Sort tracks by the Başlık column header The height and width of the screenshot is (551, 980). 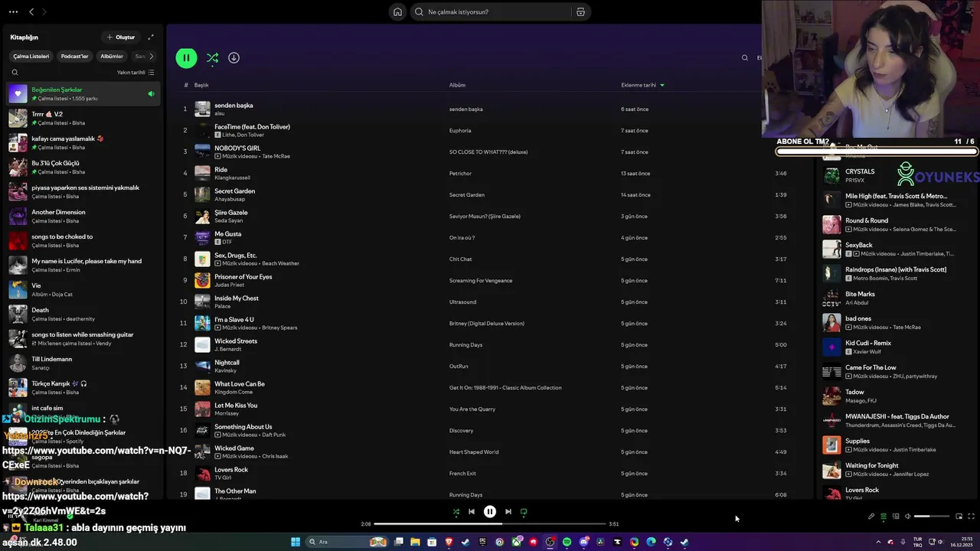201,85
